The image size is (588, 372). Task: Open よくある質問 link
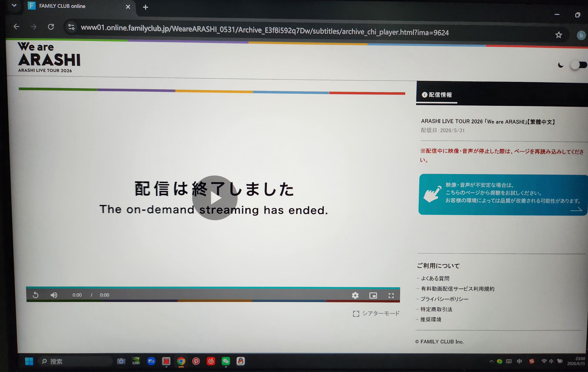pos(435,278)
